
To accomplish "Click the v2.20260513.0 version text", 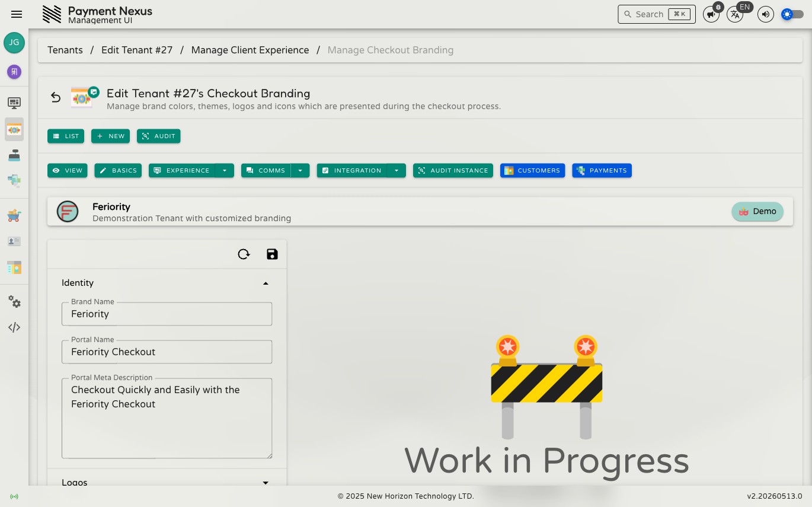I will 775,496.
